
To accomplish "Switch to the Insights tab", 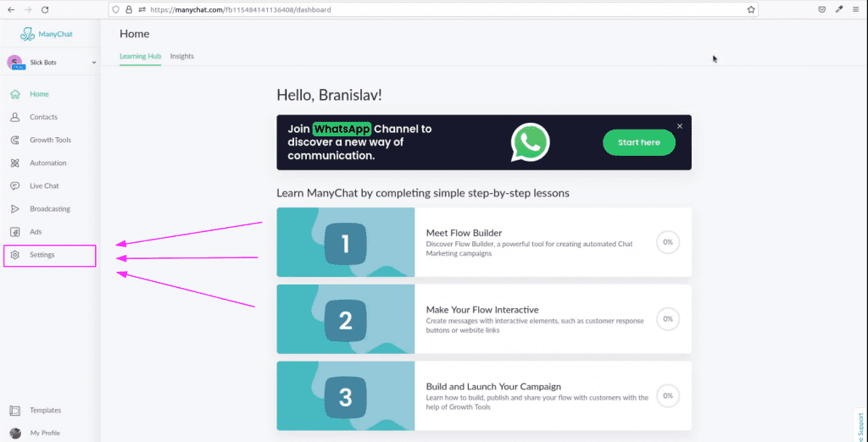I will click(x=182, y=57).
